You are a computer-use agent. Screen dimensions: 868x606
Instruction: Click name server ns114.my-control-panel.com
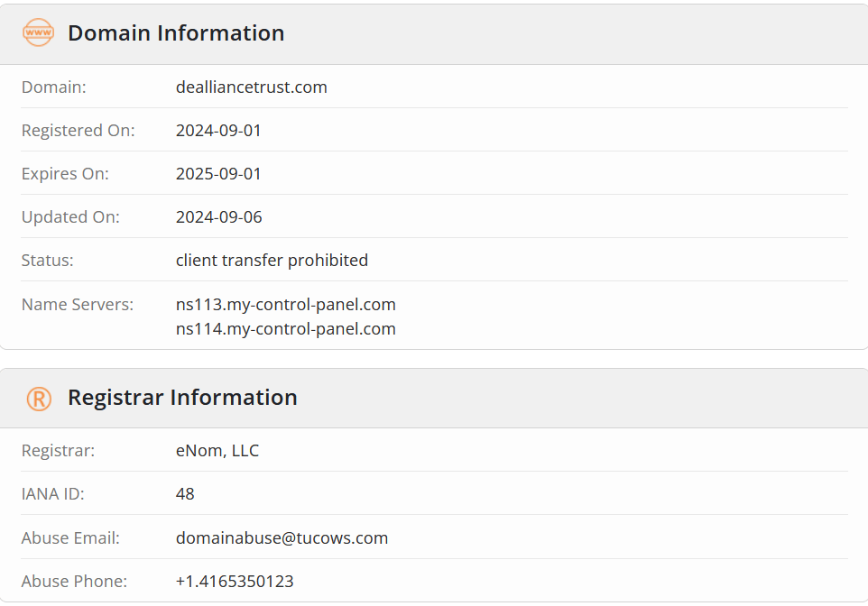286,329
